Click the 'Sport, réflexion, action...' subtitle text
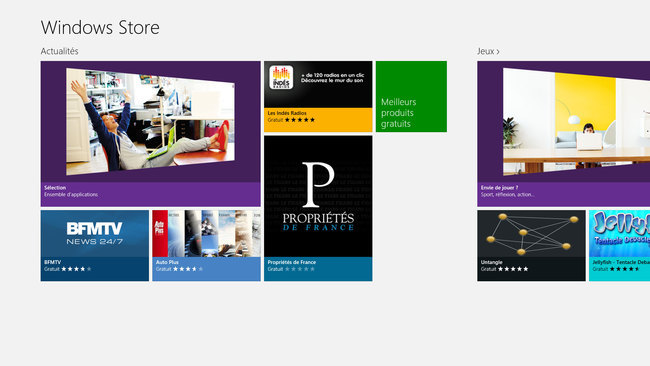 (x=507, y=194)
